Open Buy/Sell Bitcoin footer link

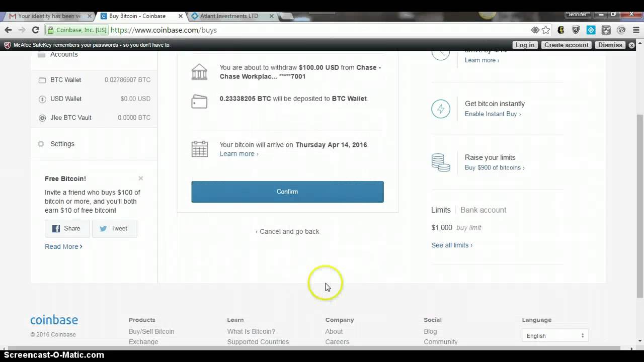(x=151, y=332)
